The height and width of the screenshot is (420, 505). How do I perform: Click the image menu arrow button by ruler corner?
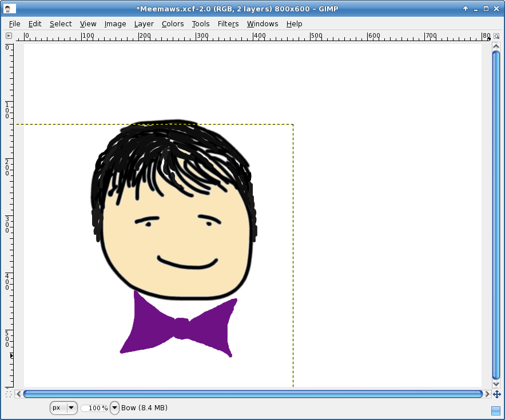(9, 36)
